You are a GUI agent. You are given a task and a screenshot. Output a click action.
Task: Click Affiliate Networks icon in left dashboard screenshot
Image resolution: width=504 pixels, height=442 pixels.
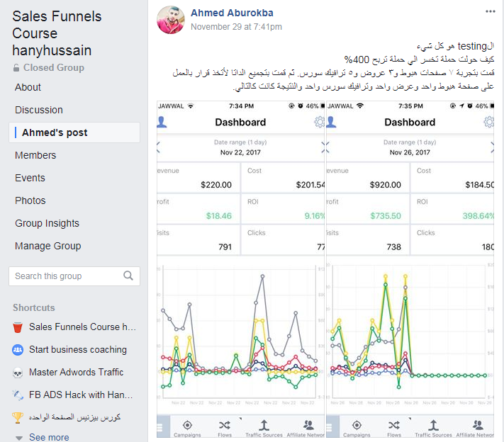coord(308,425)
